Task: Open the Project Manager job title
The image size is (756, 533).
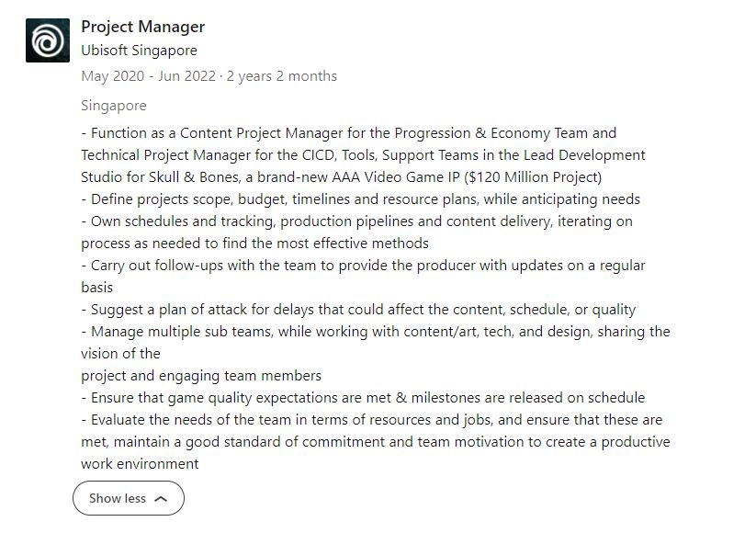Action: tap(142, 27)
